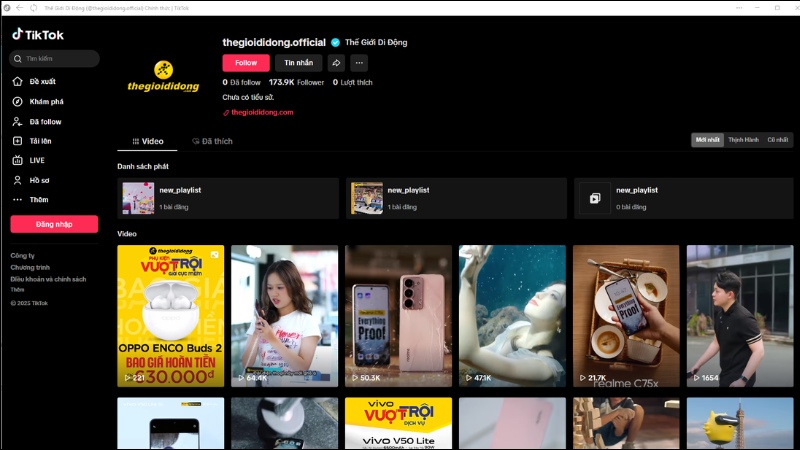Open Đã follow people icon
The width and height of the screenshot is (800, 450).
17,121
